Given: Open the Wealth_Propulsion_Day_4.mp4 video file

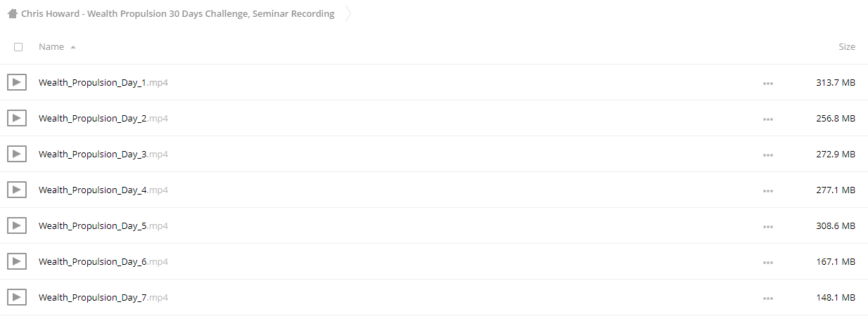Looking at the screenshot, I should (x=103, y=190).
